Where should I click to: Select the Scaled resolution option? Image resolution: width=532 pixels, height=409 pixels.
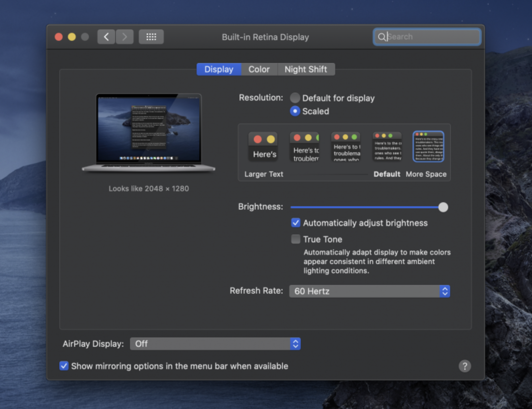[295, 111]
